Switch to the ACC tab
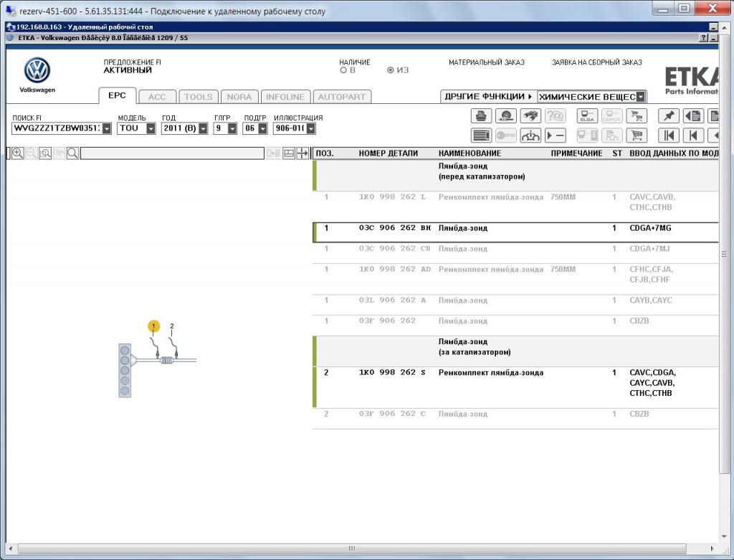The height and width of the screenshot is (560, 734). (157, 97)
